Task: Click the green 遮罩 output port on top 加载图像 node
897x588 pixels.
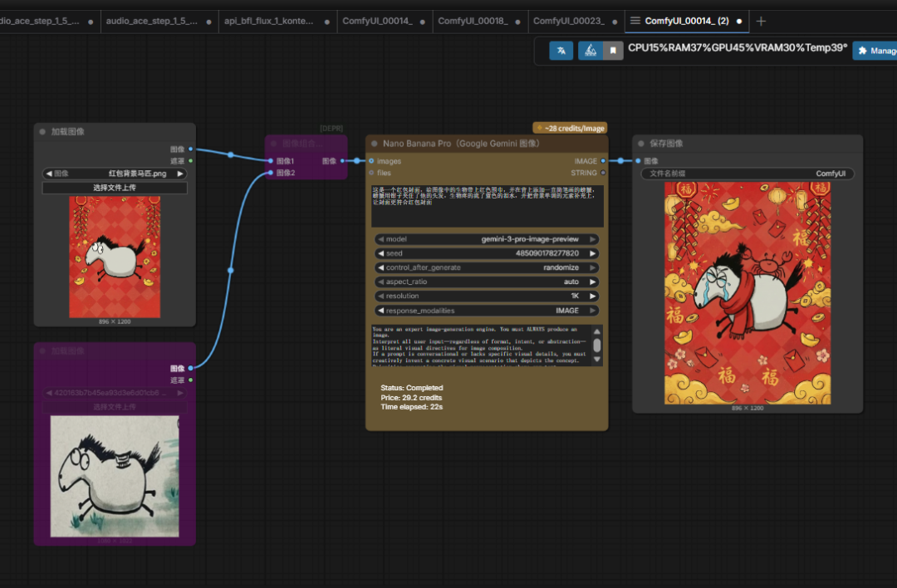Action: pyautogui.click(x=190, y=161)
